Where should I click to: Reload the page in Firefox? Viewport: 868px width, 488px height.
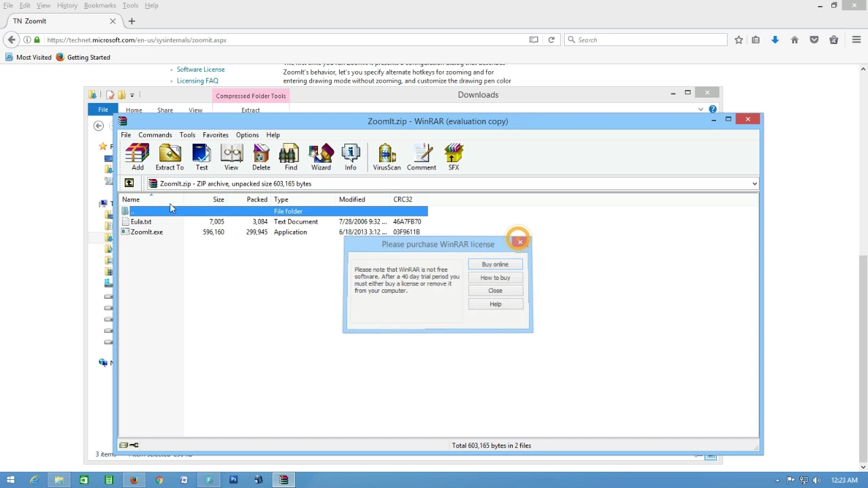tap(551, 40)
